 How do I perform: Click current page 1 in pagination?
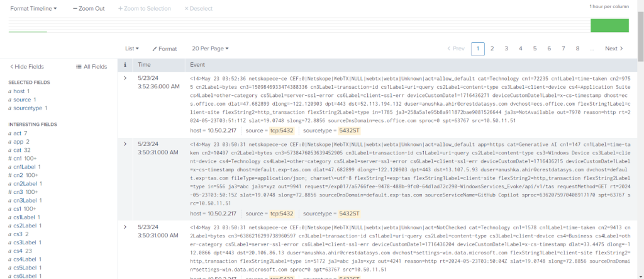coord(478,48)
